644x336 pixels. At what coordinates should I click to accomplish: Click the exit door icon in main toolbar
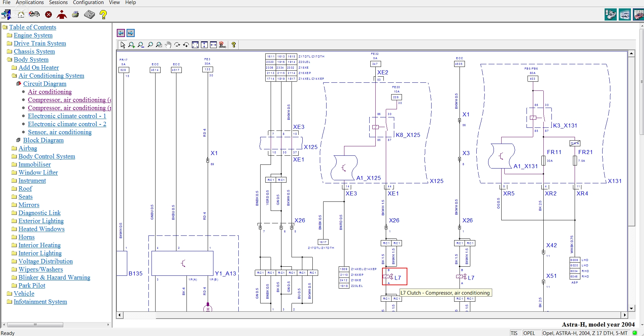tap(6, 14)
